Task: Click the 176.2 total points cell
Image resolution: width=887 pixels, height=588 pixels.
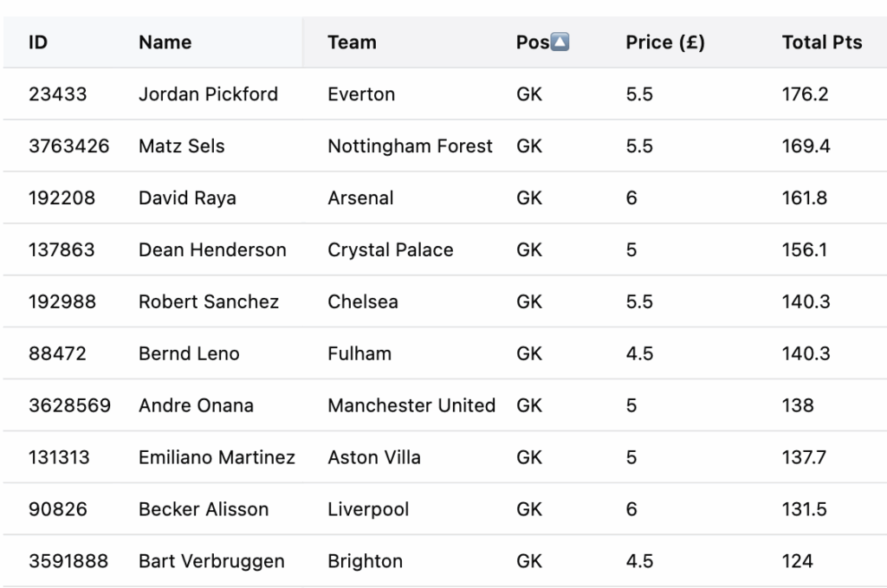Action: [x=805, y=94]
